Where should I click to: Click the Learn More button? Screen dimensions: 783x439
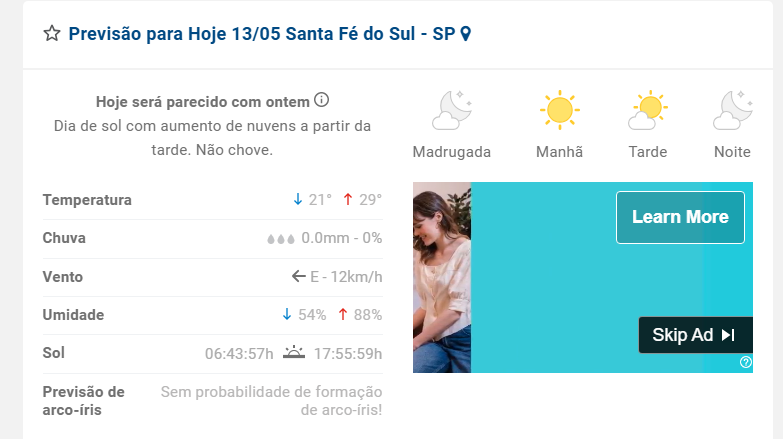click(680, 217)
